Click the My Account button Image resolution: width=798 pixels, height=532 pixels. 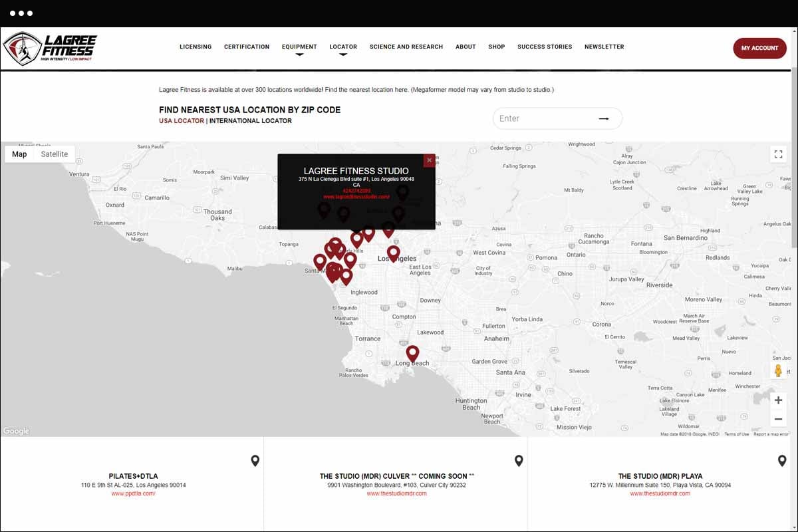[759, 48]
